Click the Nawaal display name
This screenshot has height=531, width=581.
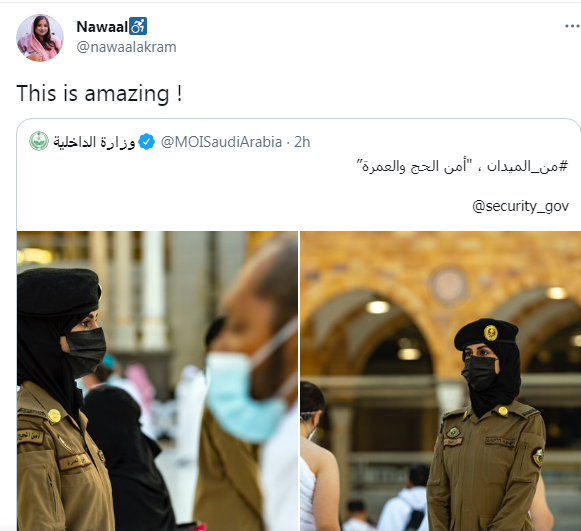click(x=102, y=26)
